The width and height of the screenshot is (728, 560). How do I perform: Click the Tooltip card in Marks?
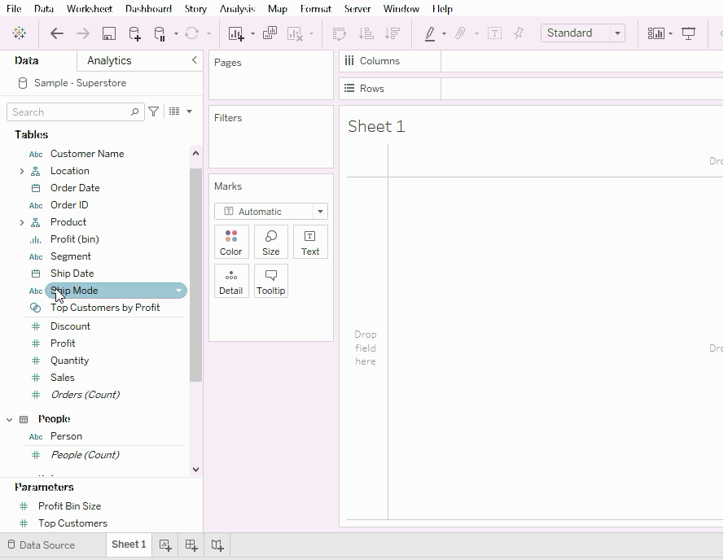click(270, 281)
